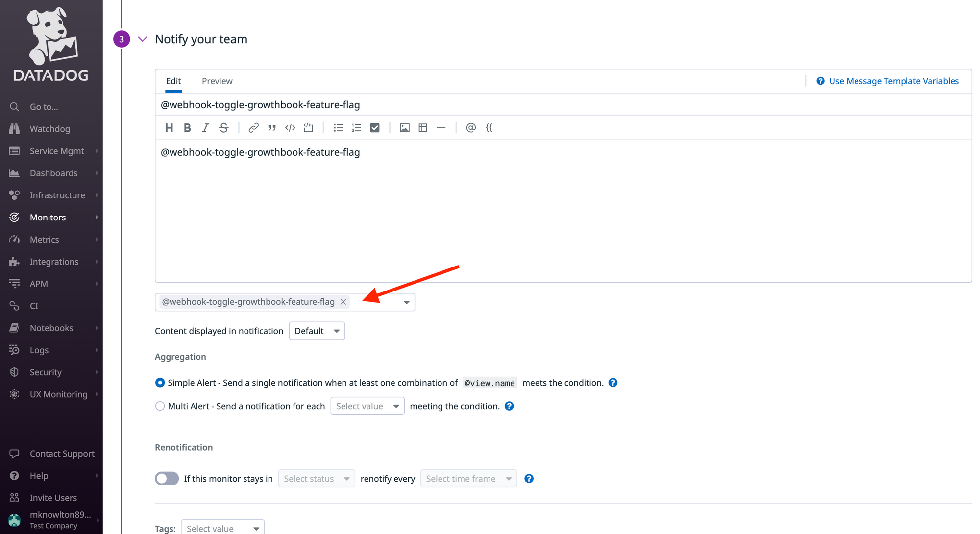The width and height of the screenshot is (980, 534).
Task: Switch to the Edit tab
Action: pos(173,81)
